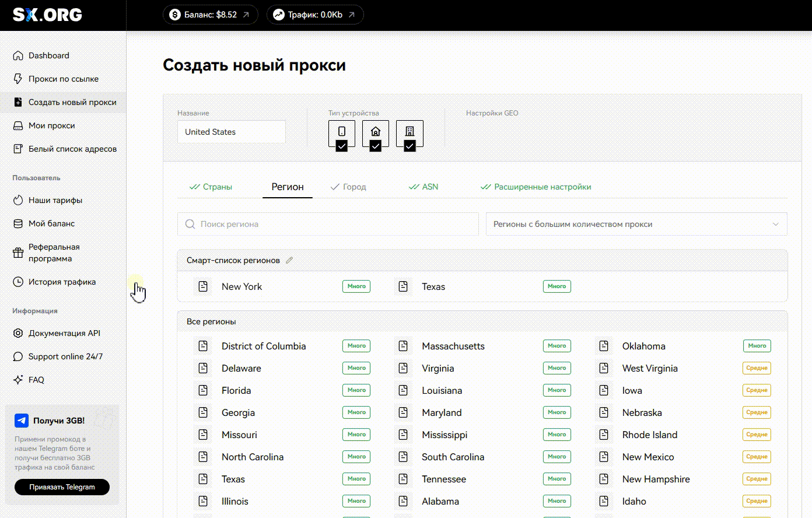812x518 pixels.
Task: Click the document icon beside Oklahoma
Action: coord(604,346)
